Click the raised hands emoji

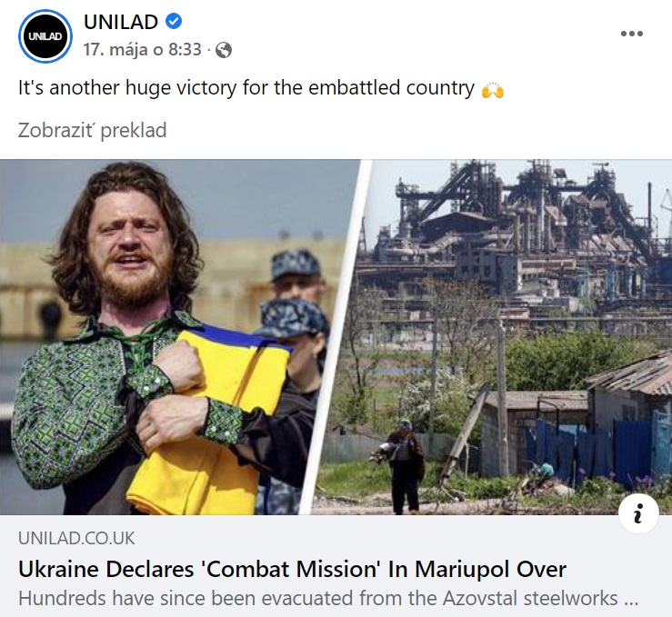tap(493, 89)
